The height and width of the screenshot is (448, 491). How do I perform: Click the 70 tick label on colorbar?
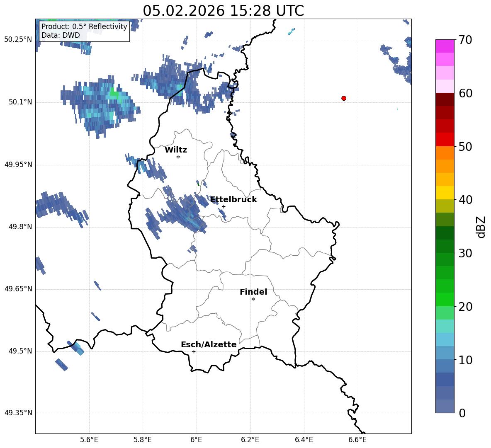click(465, 40)
